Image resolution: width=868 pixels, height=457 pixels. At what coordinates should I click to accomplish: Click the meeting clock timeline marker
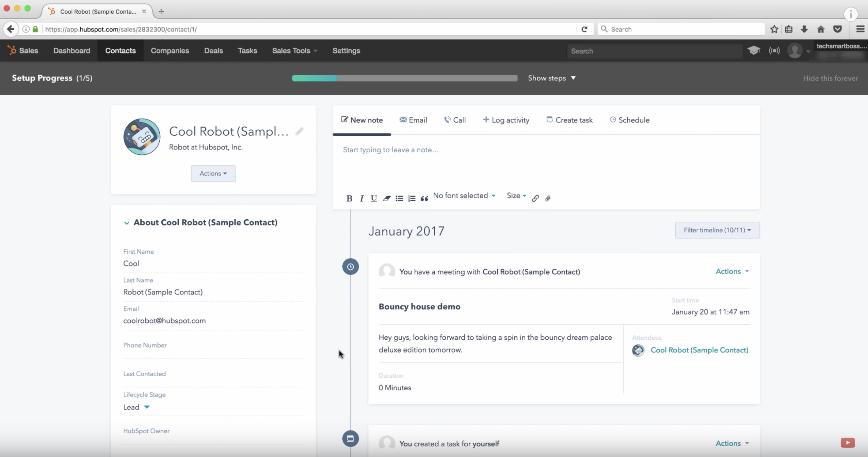[350, 267]
